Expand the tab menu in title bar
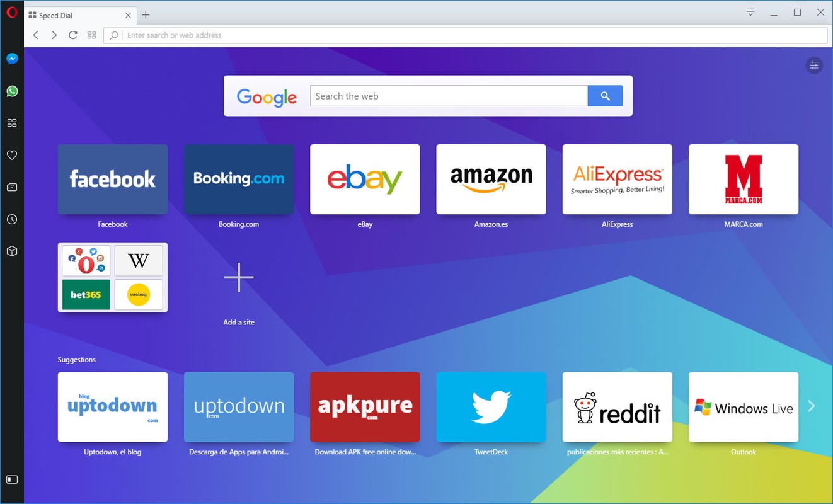 pos(750,13)
